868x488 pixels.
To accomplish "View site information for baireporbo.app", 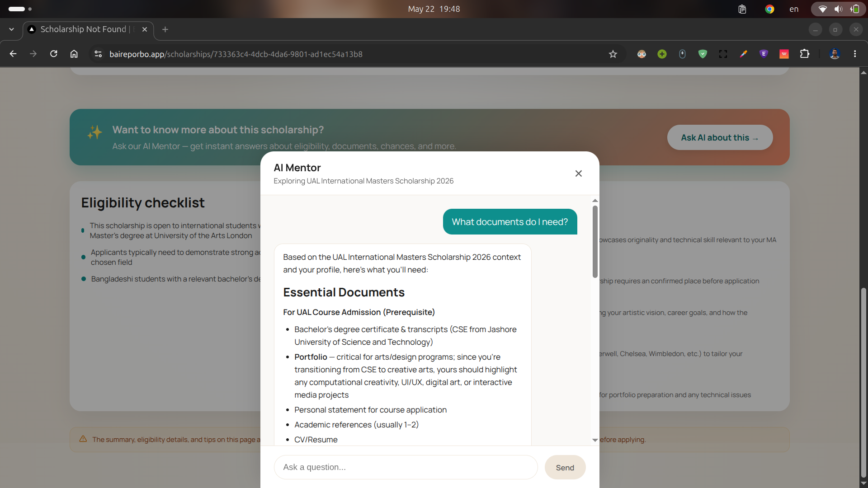I will [x=98, y=54].
